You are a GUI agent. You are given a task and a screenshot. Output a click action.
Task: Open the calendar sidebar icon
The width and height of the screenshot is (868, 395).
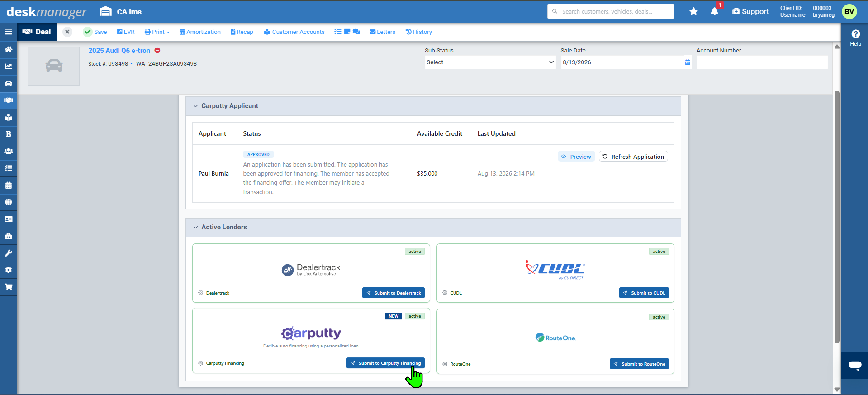(8, 185)
